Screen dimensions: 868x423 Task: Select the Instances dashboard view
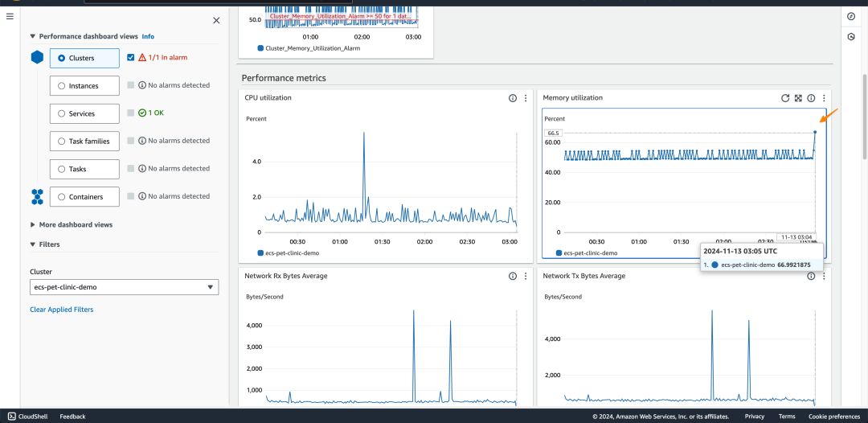[x=84, y=86]
